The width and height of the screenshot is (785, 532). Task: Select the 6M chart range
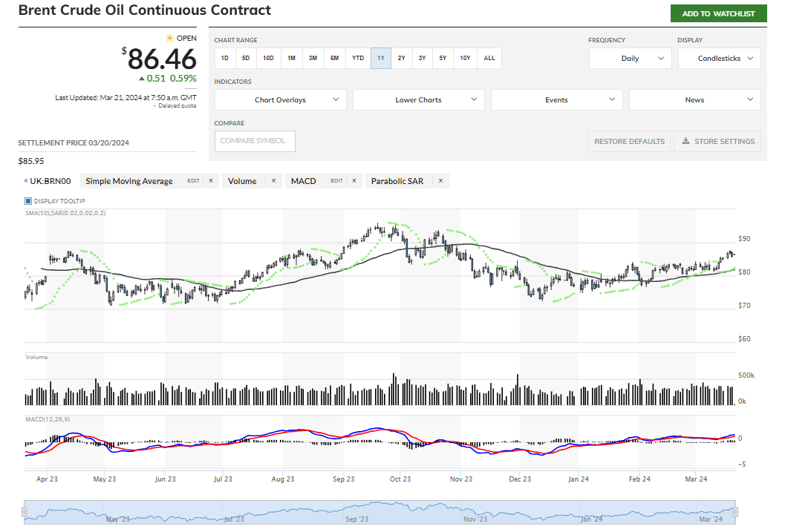tap(334, 58)
